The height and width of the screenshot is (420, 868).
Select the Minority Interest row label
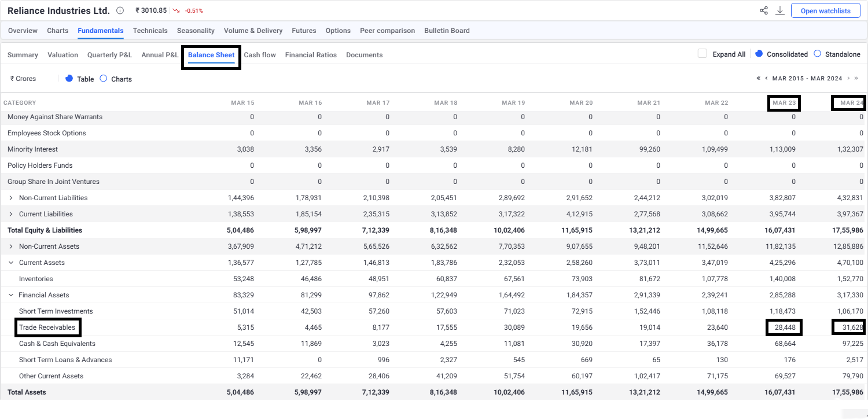coord(32,149)
